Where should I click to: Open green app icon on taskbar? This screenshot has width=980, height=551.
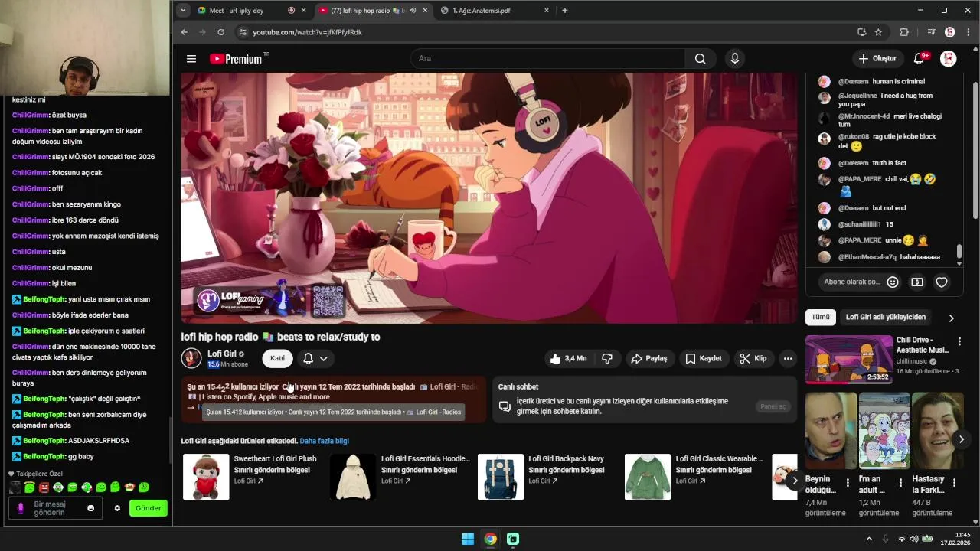click(513, 539)
